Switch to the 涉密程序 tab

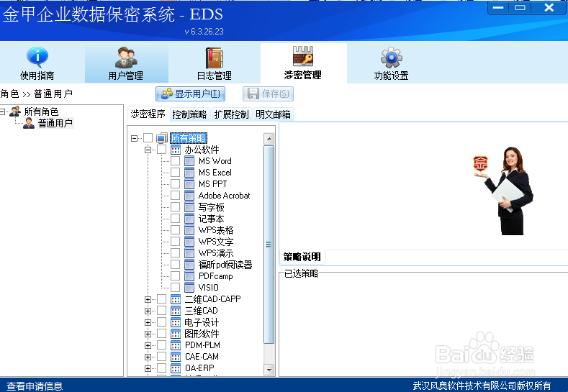point(148,114)
